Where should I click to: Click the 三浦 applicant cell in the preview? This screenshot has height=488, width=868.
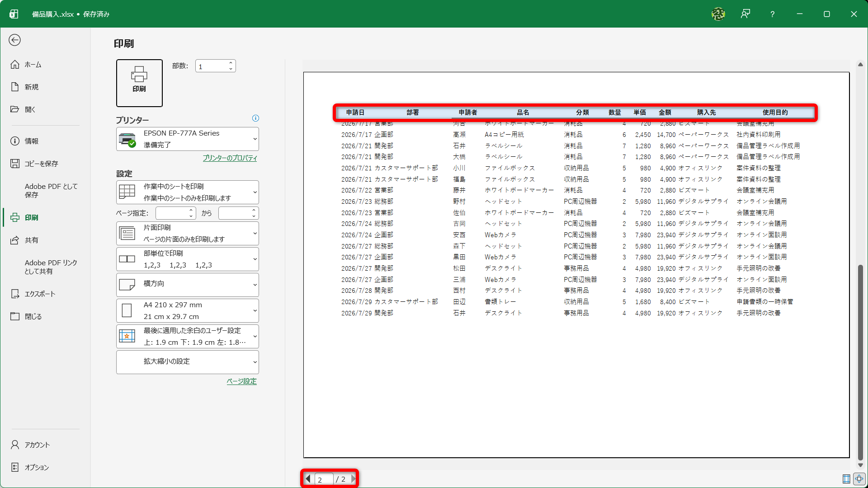coord(459,280)
